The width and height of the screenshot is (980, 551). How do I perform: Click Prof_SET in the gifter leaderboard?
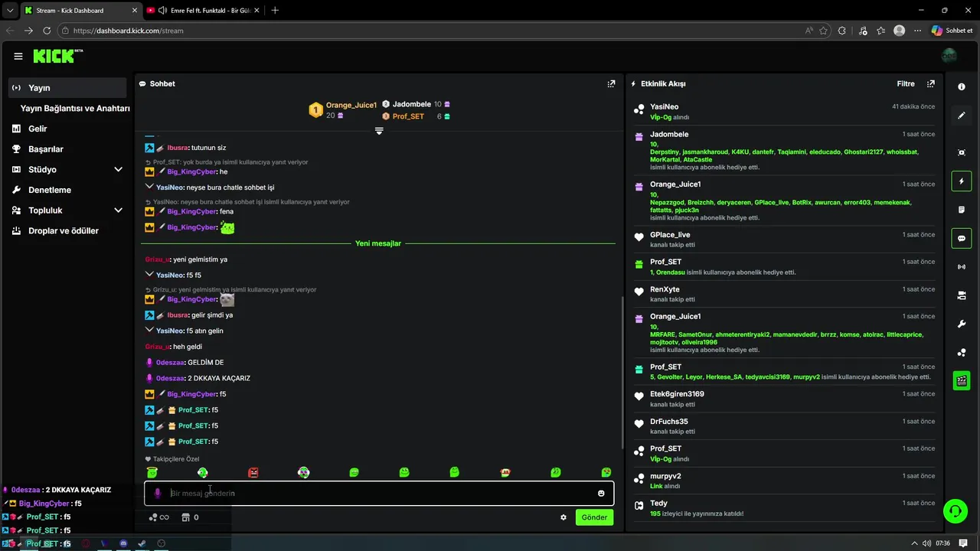[x=408, y=116]
